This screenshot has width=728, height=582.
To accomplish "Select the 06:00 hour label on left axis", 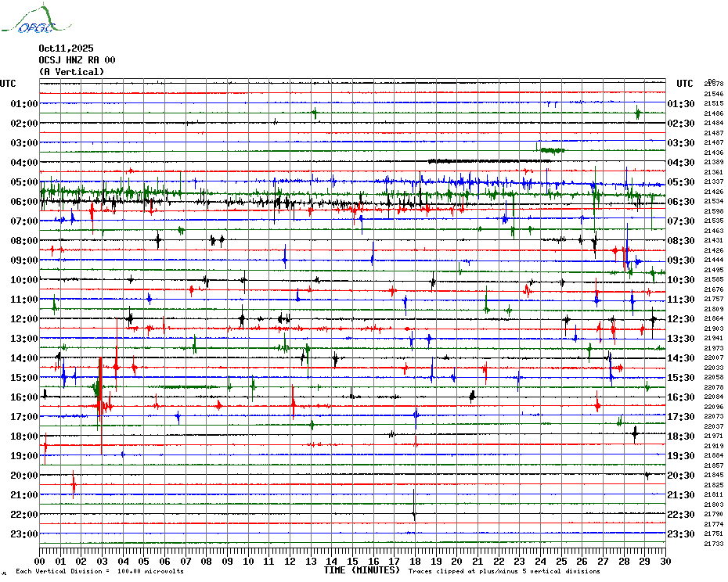I will click(x=25, y=202).
